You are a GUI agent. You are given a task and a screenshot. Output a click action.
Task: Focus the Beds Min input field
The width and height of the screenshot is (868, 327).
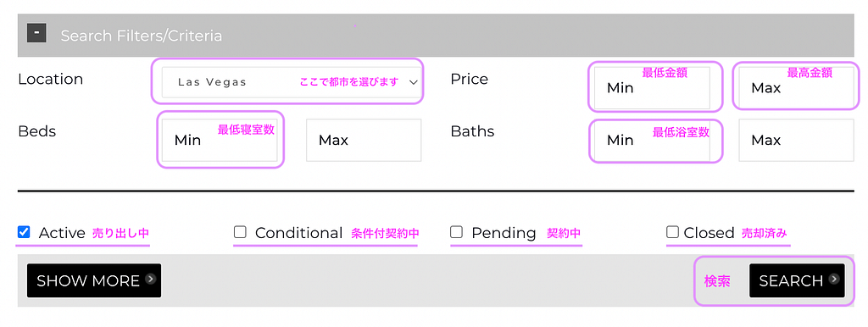point(220,140)
